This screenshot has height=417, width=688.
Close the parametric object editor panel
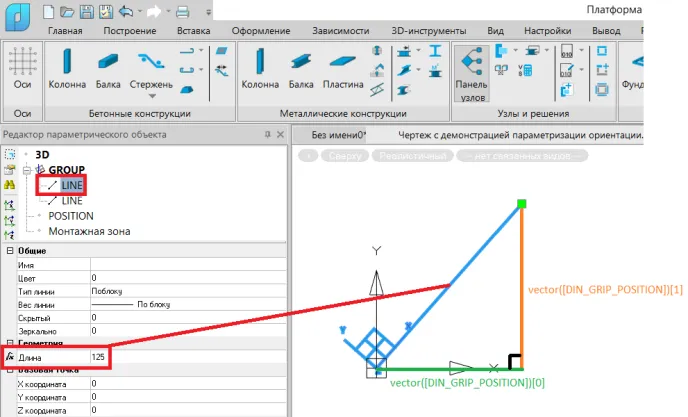tap(281, 134)
